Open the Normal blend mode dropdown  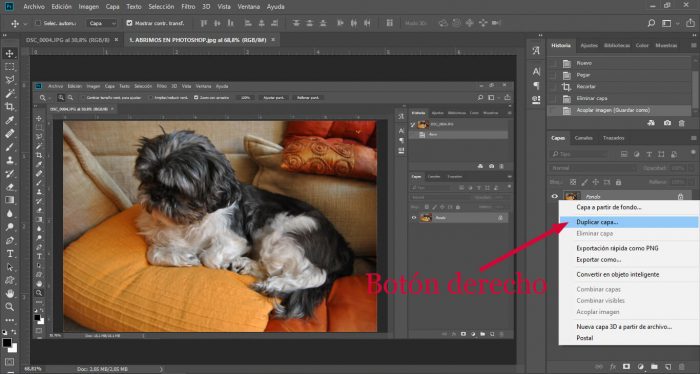(594, 168)
